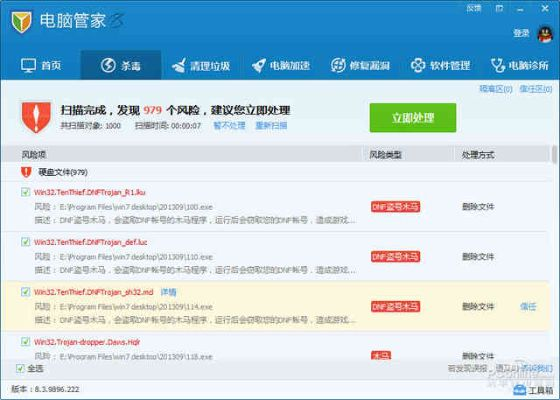Click red 木马 tag on 118.exe row
The width and height of the screenshot is (560, 400).
381,356
